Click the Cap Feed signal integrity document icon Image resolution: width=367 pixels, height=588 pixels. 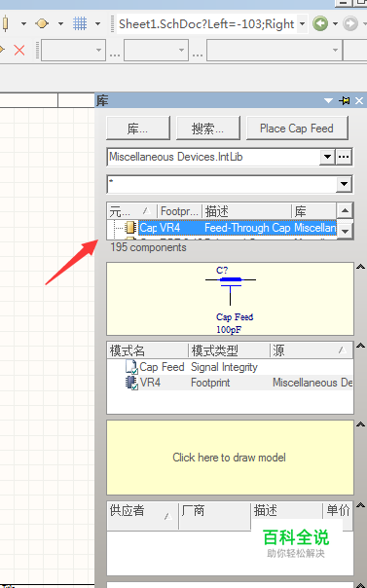(x=131, y=367)
